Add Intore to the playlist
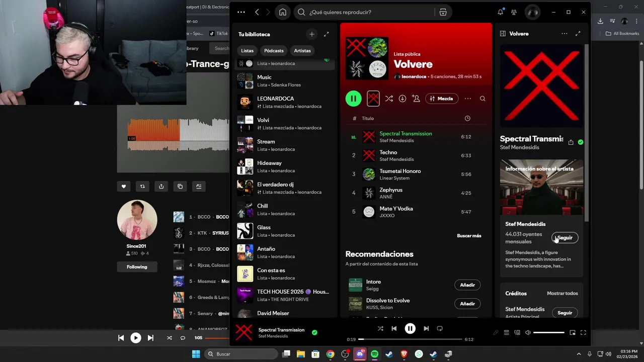Screen dimensions: 644x362 pos(467,285)
